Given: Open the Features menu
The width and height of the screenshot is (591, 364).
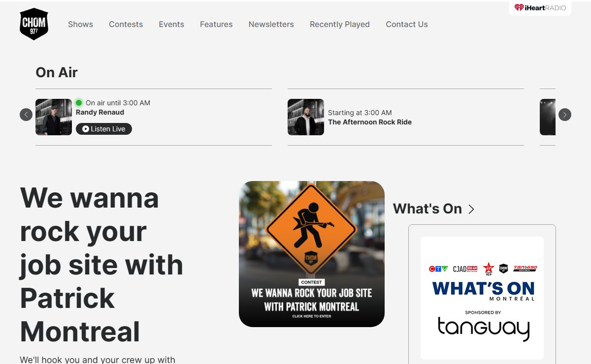Looking at the screenshot, I should click(x=216, y=24).
